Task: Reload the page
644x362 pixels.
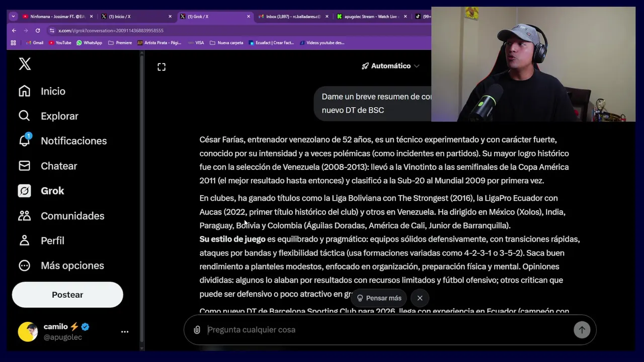Action: pyautogui.click(x=38, y=31)
